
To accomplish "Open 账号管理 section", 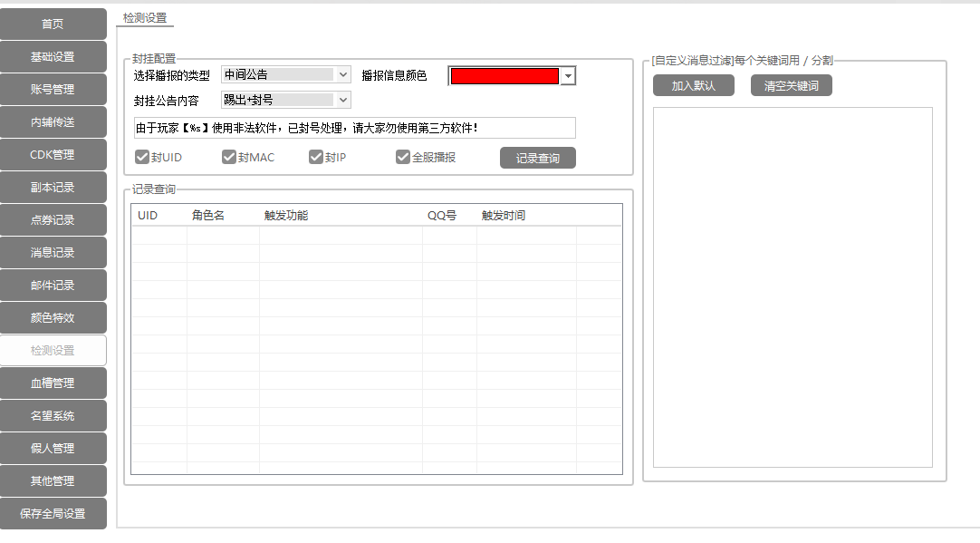I will (53, 90).
